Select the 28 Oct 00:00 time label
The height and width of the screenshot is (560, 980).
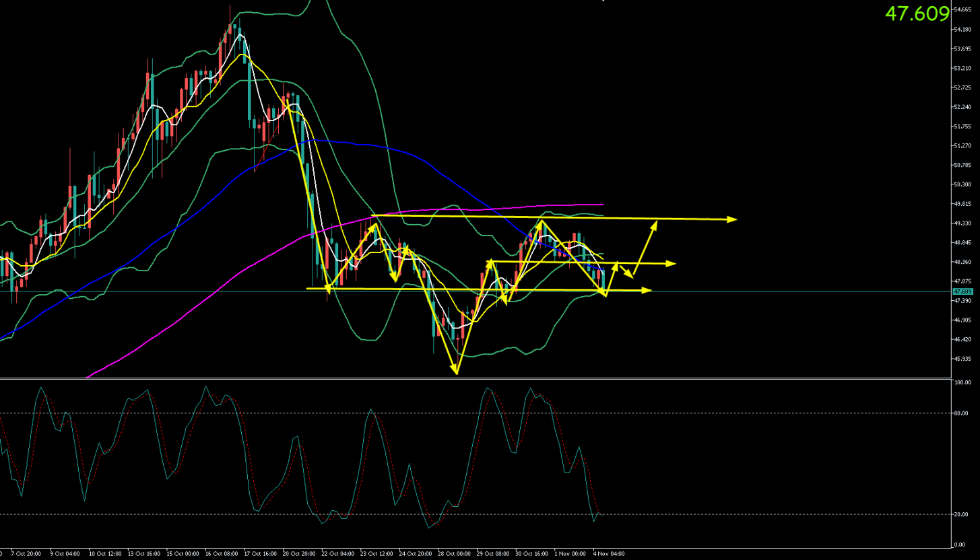(455, 553)
